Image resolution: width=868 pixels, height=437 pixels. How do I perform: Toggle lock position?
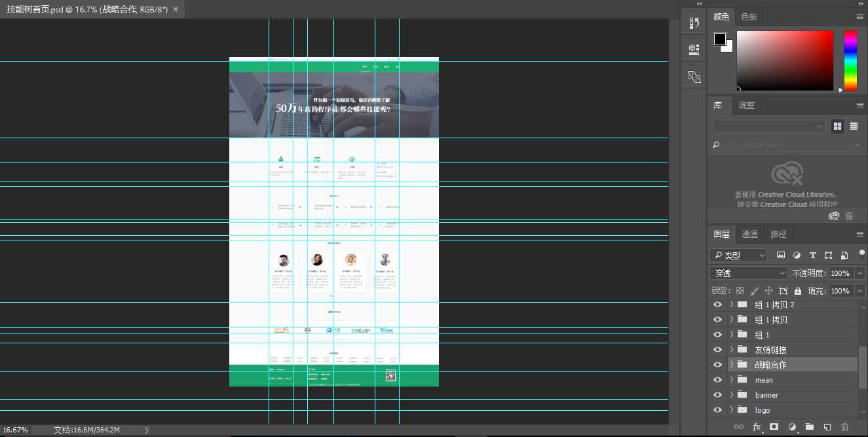click(768, 291)
